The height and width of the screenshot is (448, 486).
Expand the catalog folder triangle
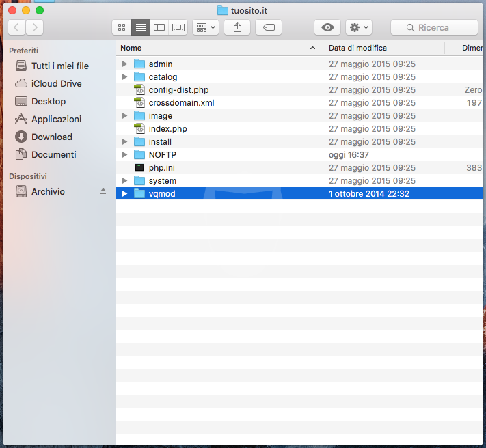point(124,77)
